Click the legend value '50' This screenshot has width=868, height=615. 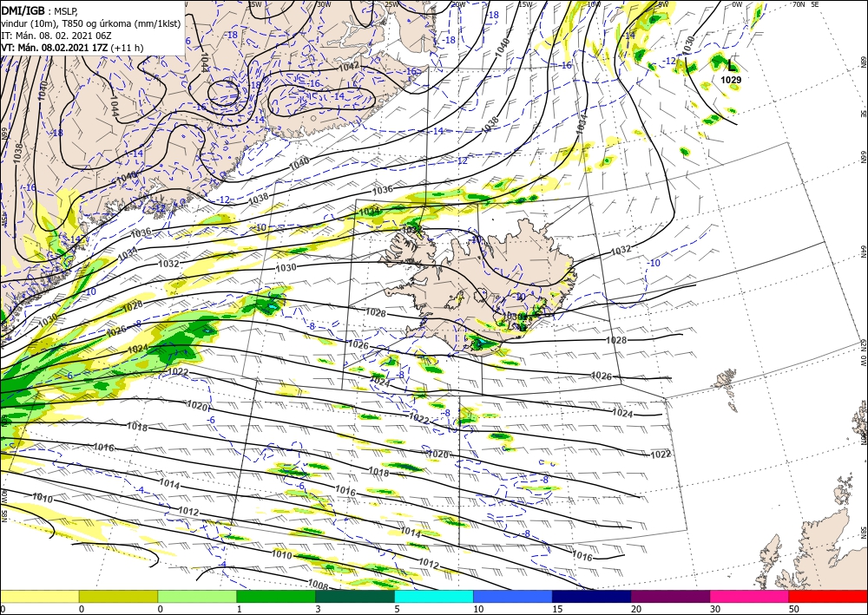point(793,609)
